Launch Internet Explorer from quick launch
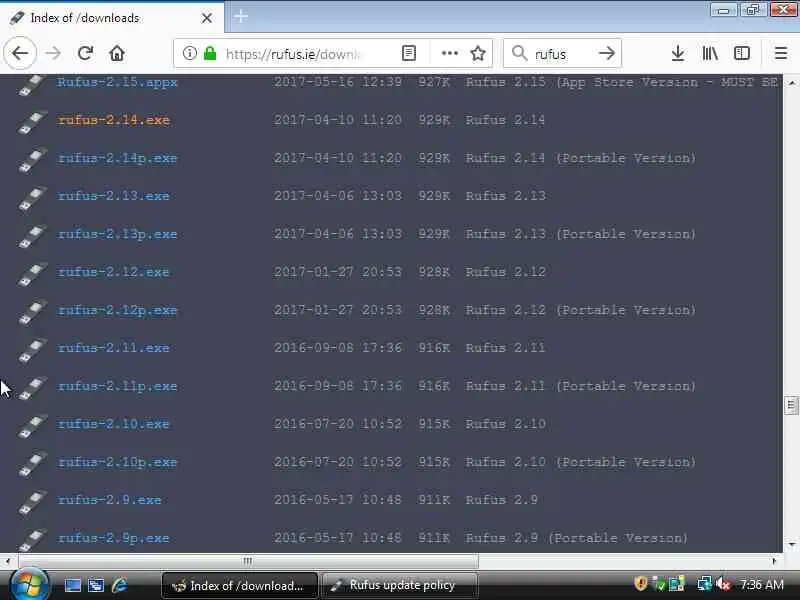The image size is (800, 600). coord(120,585)
